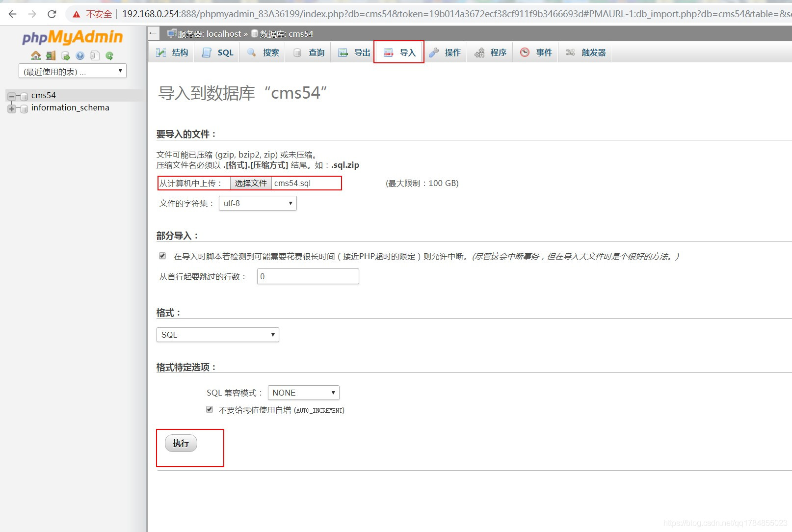Viewport: 792px width, 532px height.
Task: Click the selected file name cms54.sql
Action: pyautogui.click(x=292, y=183)
